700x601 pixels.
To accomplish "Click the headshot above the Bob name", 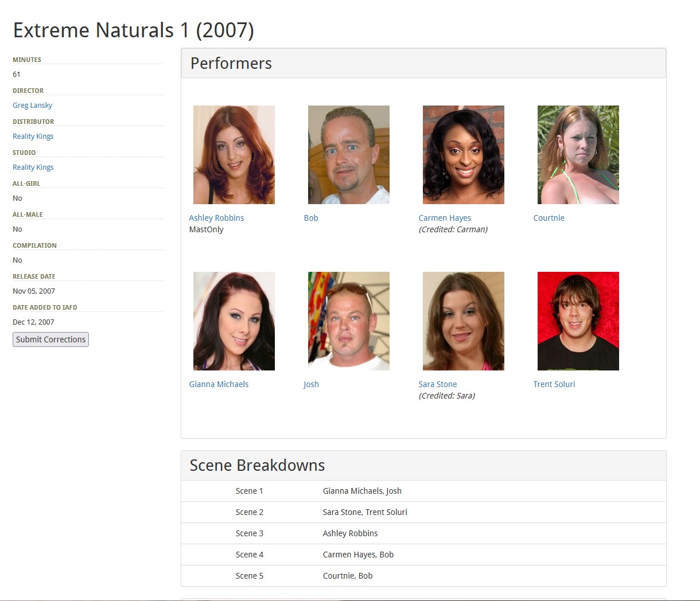I will point(349,155).
